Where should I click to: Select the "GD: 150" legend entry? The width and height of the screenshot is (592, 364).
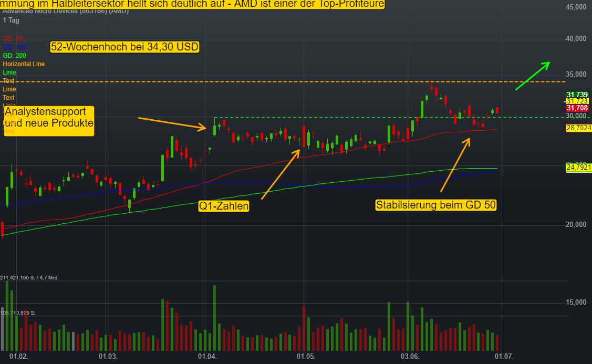(14, 47)
